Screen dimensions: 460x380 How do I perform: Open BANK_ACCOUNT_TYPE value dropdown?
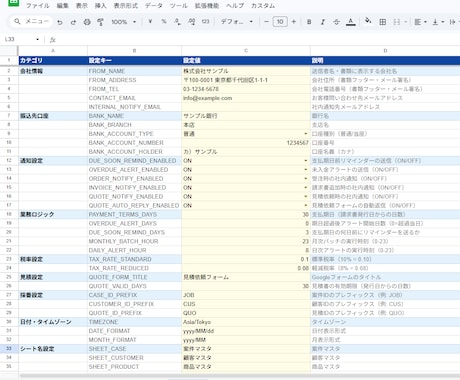point(306,134)
